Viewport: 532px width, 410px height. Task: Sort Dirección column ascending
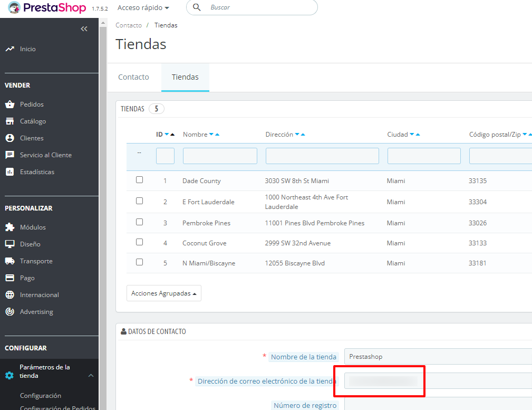pyautogui.click(x=303, y=135)
